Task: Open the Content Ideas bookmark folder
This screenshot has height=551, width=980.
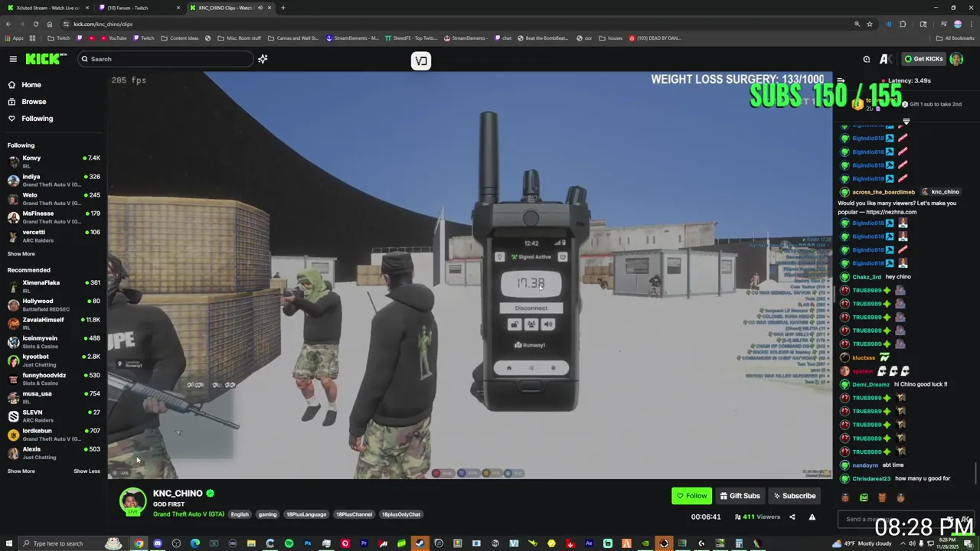Action: coord(179,37)
